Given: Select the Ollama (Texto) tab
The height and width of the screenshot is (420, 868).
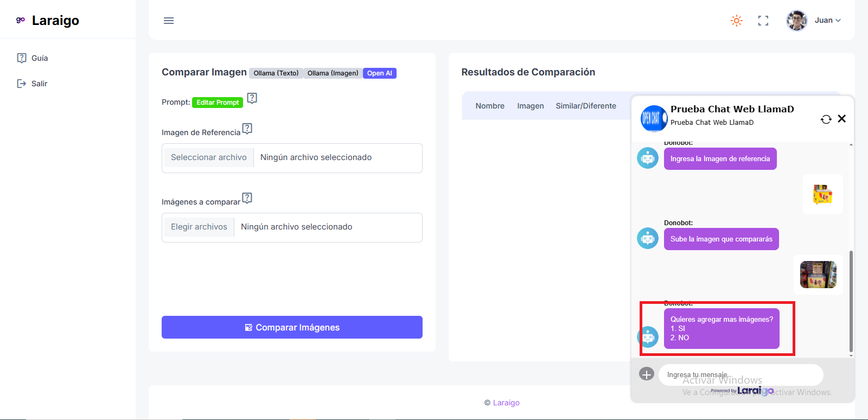Looking at the screenshot, I should (276, 73).
